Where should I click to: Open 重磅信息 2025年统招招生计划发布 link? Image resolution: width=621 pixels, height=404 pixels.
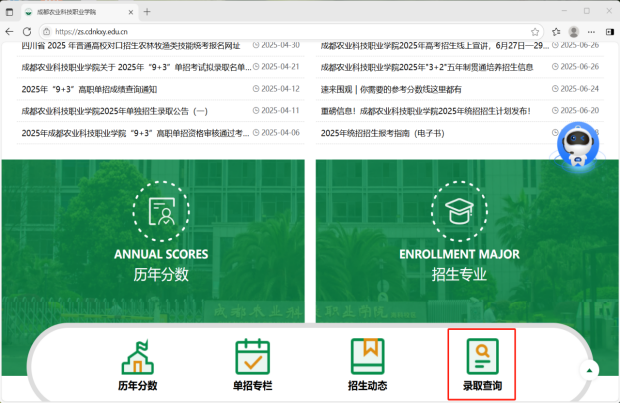click(426, 111)
